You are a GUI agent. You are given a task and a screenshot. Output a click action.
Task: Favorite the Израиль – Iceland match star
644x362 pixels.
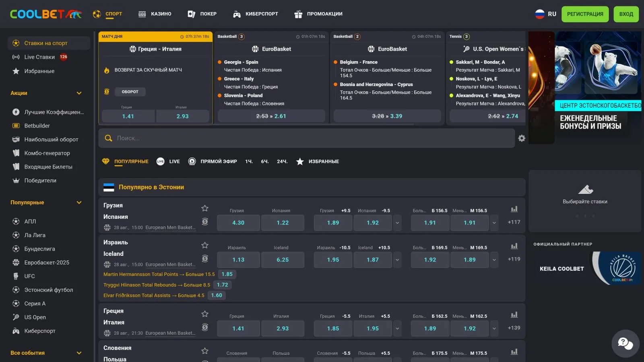205,245
